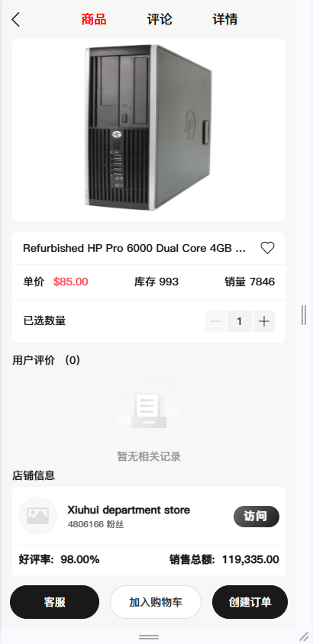
Task: Switch to the 商品 tab
Action: point(94,19)
